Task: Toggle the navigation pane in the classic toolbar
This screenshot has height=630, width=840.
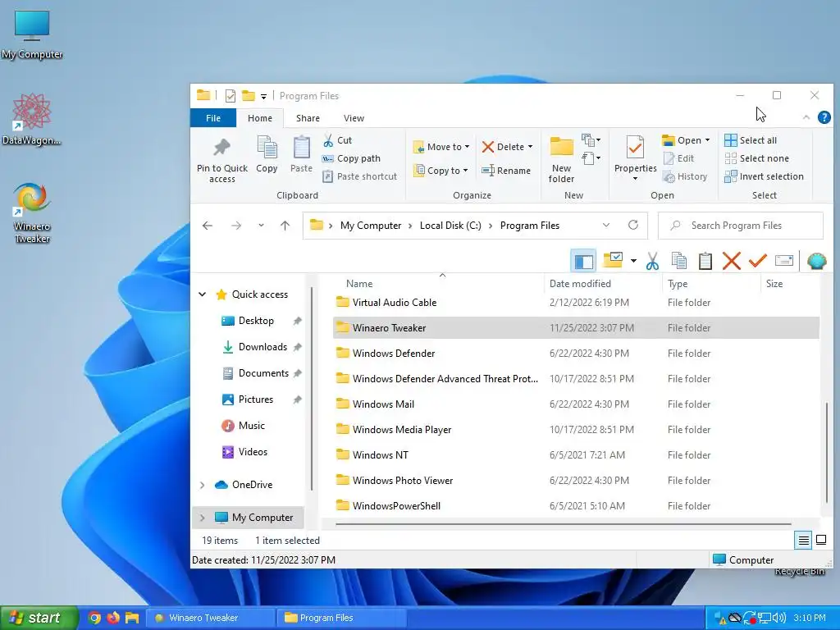Action: pyautogui.click(x=583, y=261)
